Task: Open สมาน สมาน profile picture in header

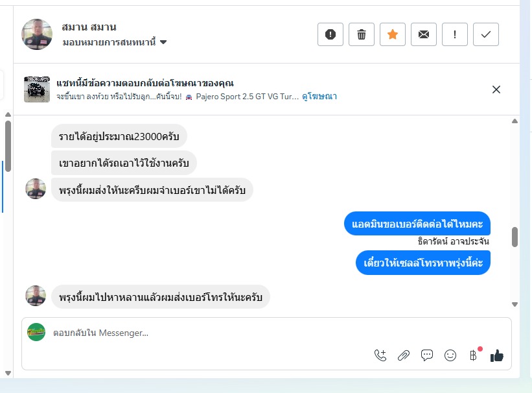Action: click(37, 34)
